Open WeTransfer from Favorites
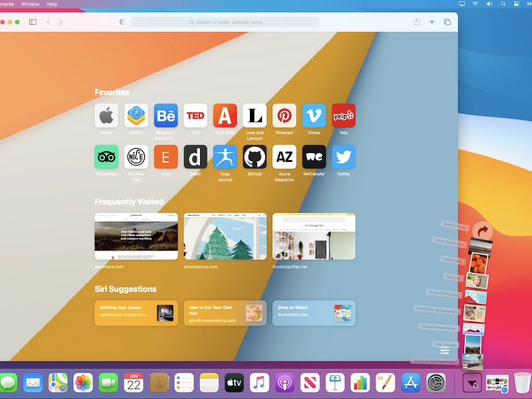Image resolution: width=532 pixels, height=399 pixels. click(314, 157)
